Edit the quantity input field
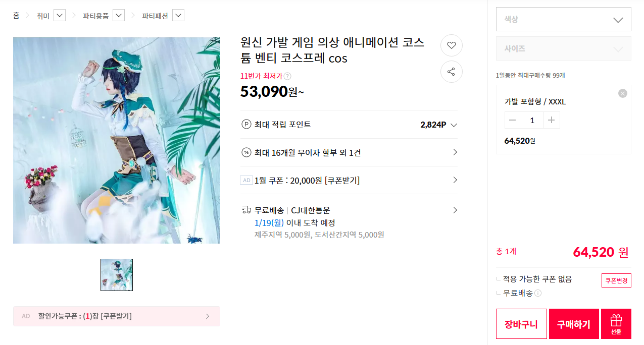This screenshot has width=644, height=345. [x=532, y=120]
